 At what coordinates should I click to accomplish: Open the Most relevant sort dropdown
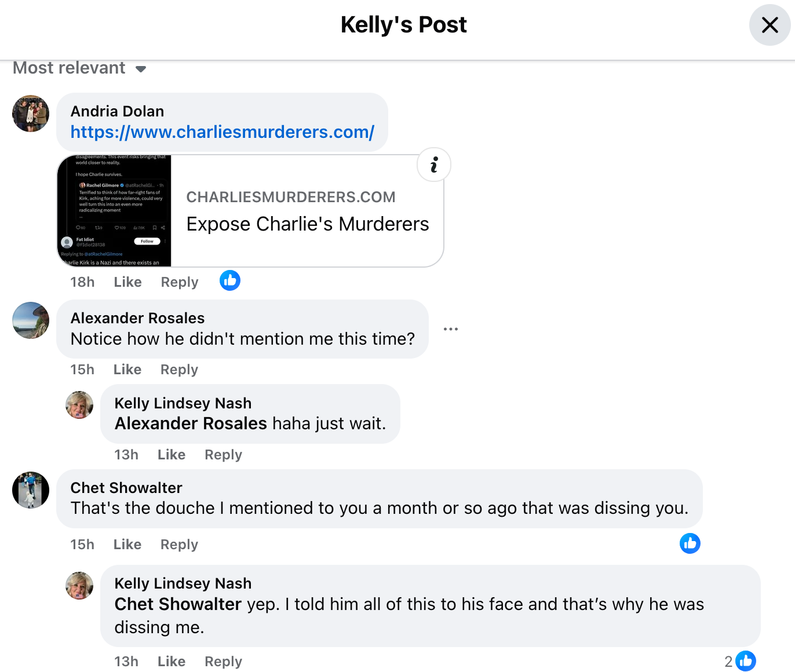(x=79, y=68)
